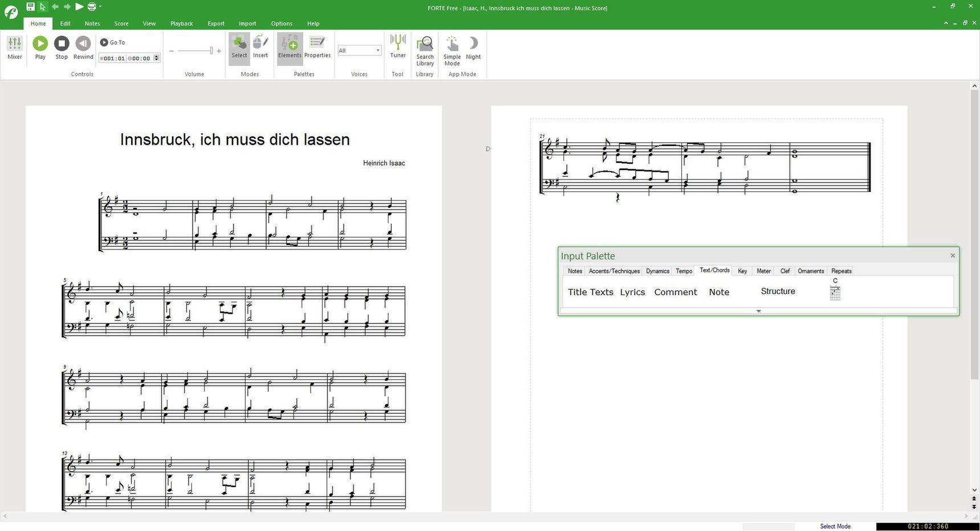Start playback with the Play button
Screen dimensions: 980x531
point(40,48)
